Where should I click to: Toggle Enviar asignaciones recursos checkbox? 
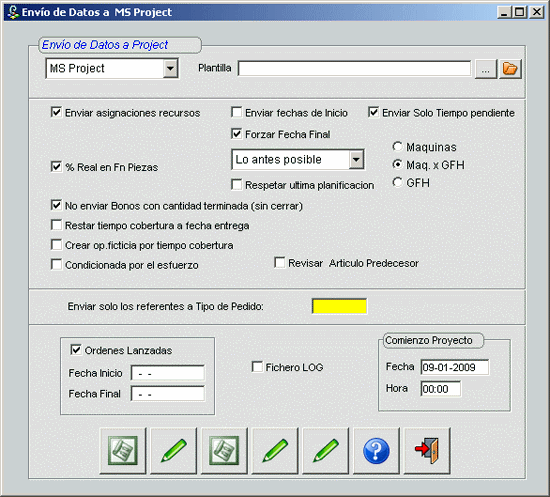(56, 112)
